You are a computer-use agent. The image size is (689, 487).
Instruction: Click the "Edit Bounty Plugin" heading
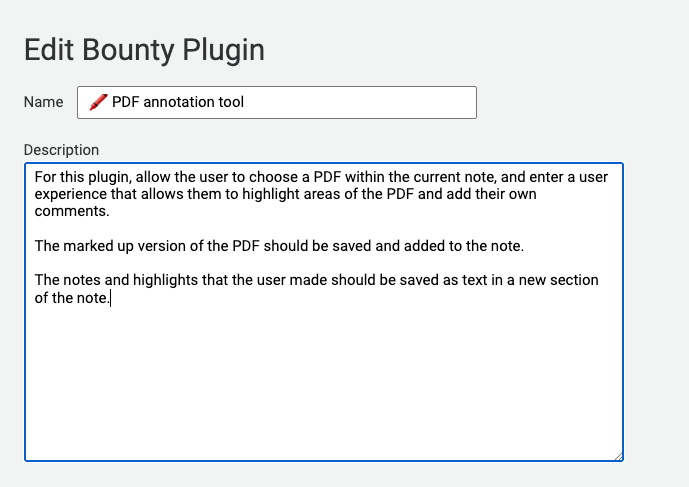click(x=145, y=50)
